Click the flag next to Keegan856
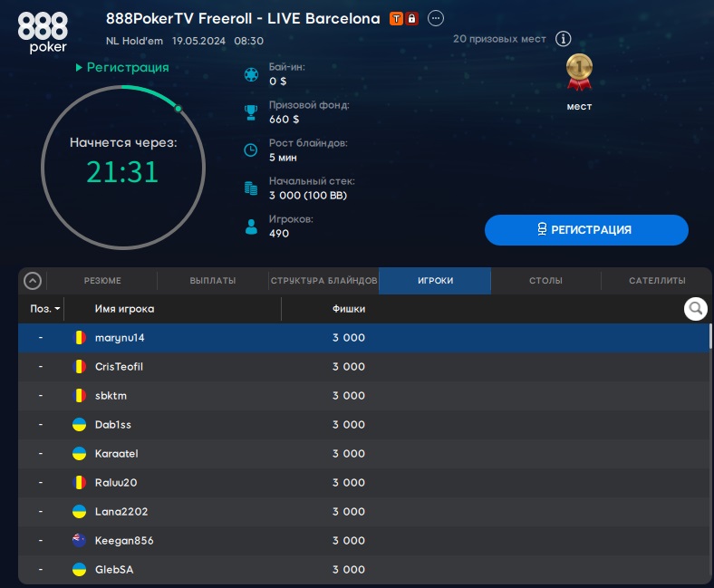Viewport: 714px width, 588px height. pos(79,541)
